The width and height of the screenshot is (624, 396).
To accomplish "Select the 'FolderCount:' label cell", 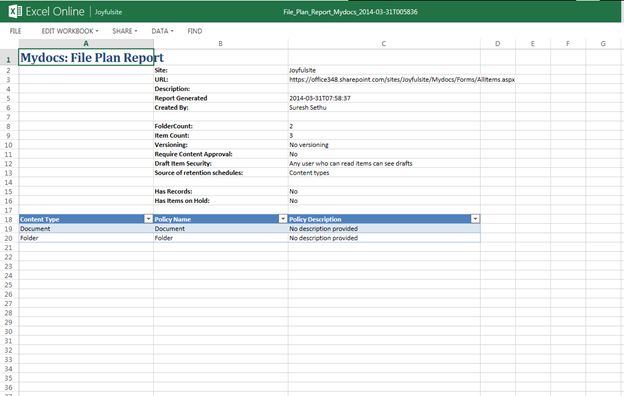I will point(221,126).
